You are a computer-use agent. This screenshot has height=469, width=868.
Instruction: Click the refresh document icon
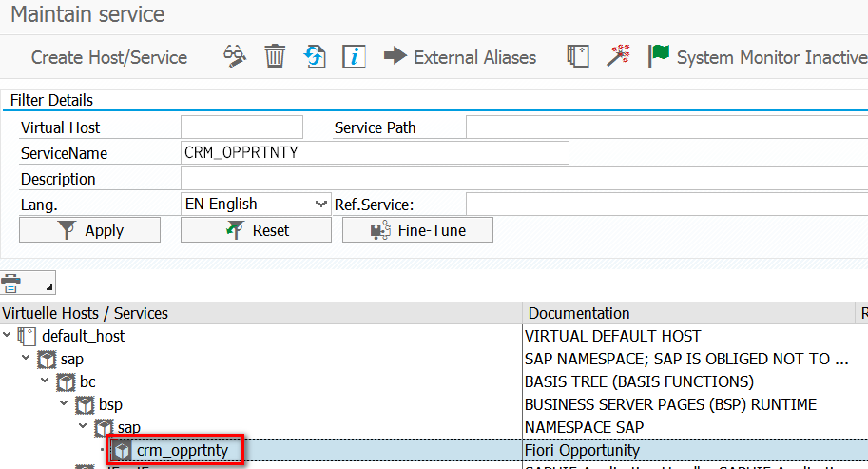(315, 56)
